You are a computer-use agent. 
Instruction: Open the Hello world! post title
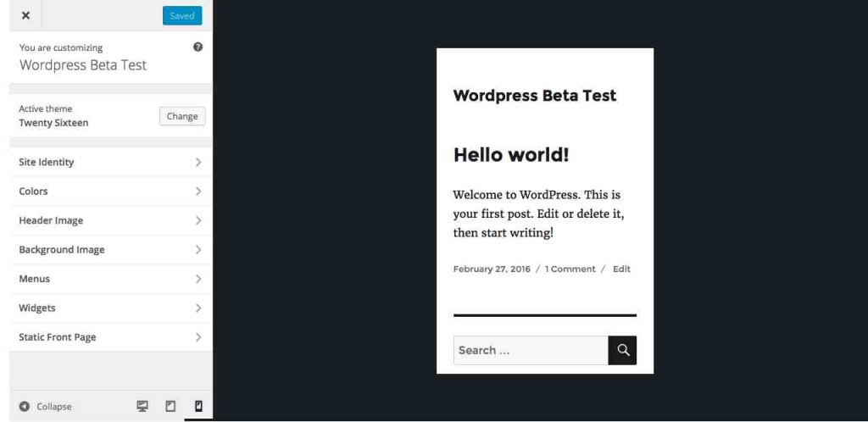[x=511, y=154]
